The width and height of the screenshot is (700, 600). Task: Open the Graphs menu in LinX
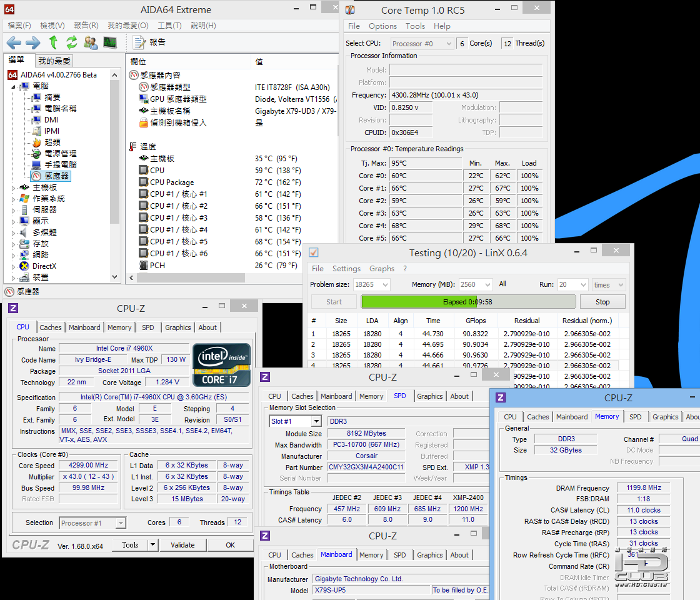tap(381, 269)
